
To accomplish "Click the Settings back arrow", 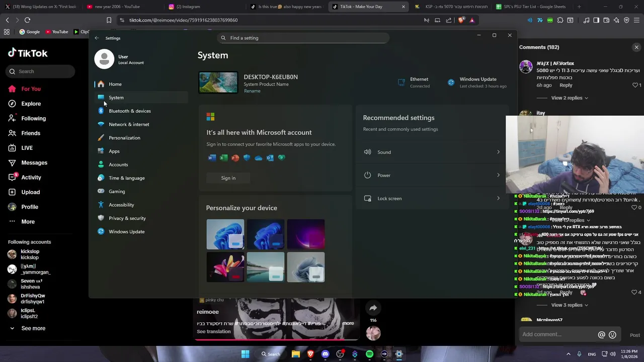I will tap(97, 38).
